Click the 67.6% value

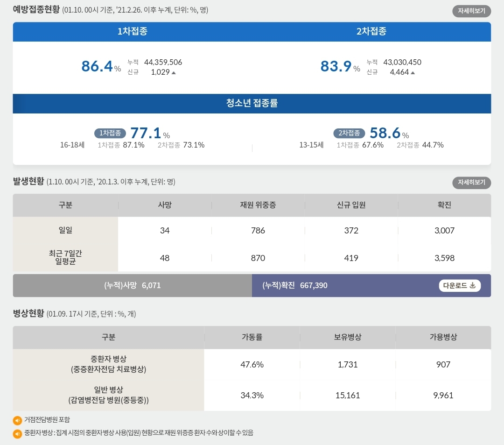[373, 145]
